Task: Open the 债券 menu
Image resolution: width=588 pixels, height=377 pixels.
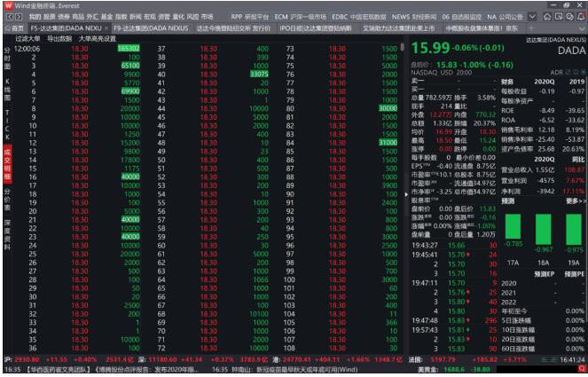Action: [x=63, y=17]
